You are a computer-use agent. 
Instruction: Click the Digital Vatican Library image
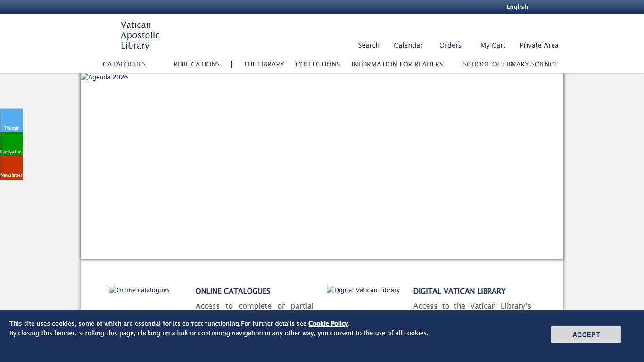click(363, 290)
